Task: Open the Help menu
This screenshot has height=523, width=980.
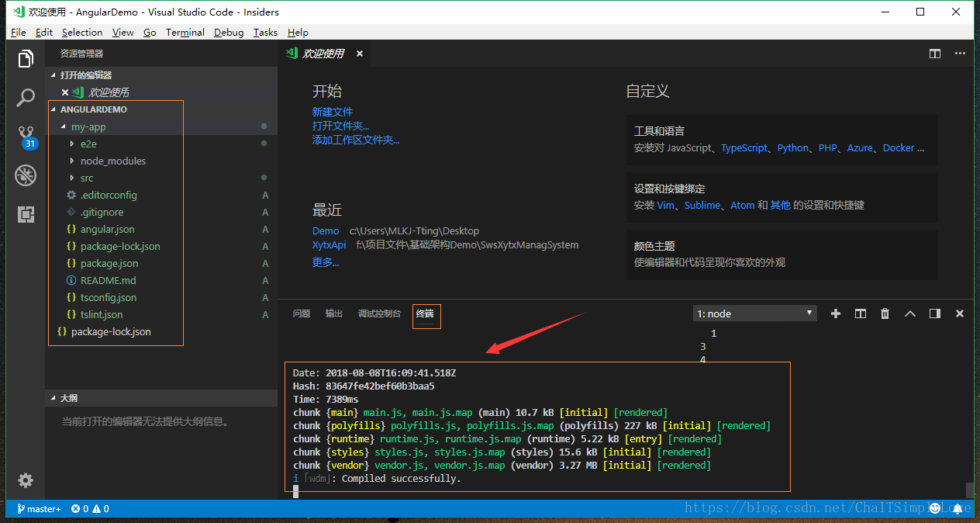Action: 298,33
